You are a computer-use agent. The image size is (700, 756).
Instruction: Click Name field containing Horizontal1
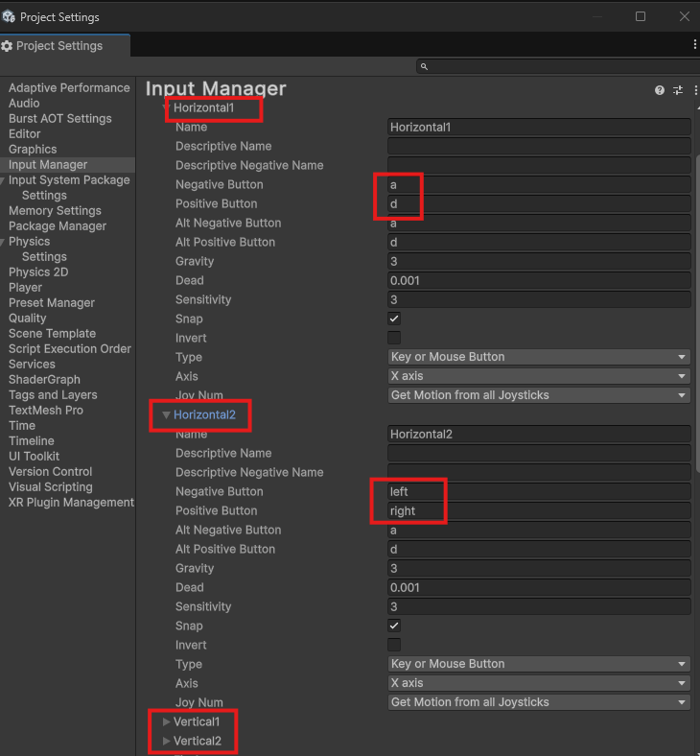tap(539, 127)
